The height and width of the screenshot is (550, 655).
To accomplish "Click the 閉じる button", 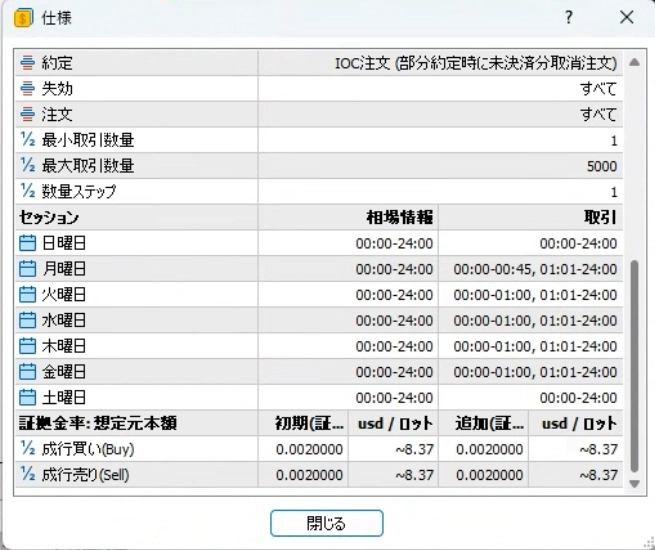I will [327, 523].
